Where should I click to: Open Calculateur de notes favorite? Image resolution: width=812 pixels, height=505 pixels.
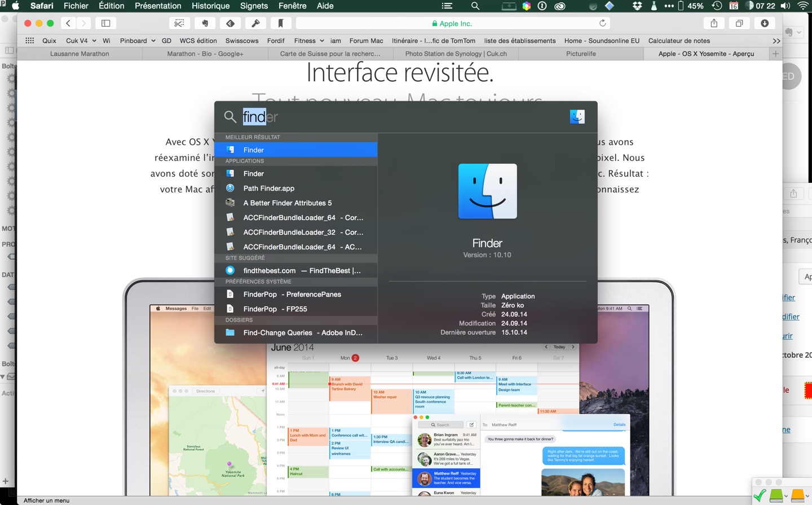pos(679,41)
